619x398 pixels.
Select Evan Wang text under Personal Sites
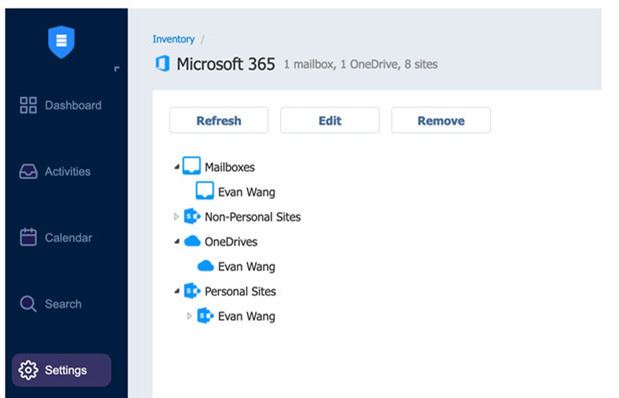(247, 316)
